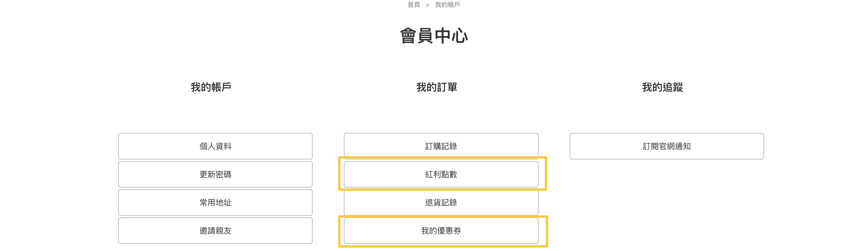
Task: Check return records via 退貨記錄
Action: tap(441, 202)
